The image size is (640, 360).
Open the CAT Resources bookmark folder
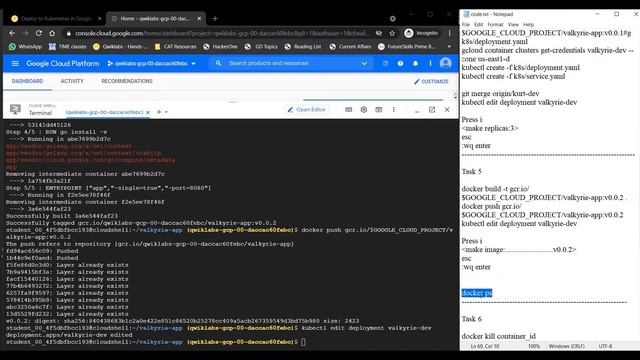click(x=176, y=47)
